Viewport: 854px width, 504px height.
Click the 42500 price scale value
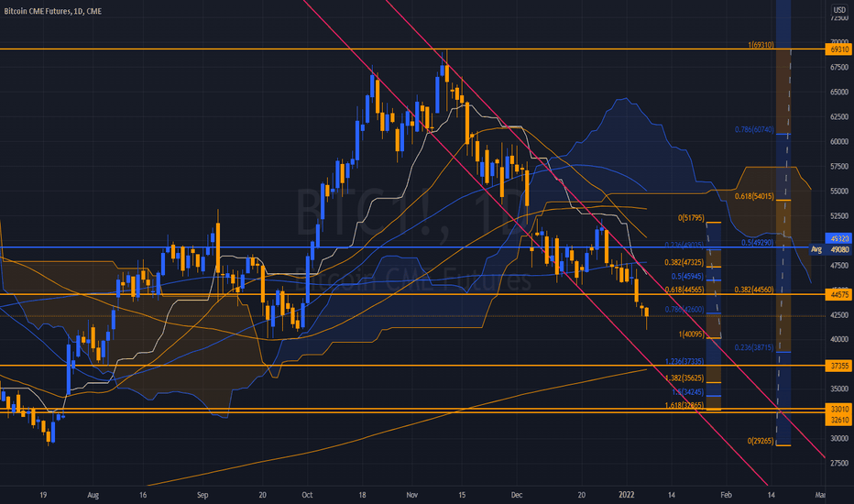pyautogui.click(x=838, y=314)
